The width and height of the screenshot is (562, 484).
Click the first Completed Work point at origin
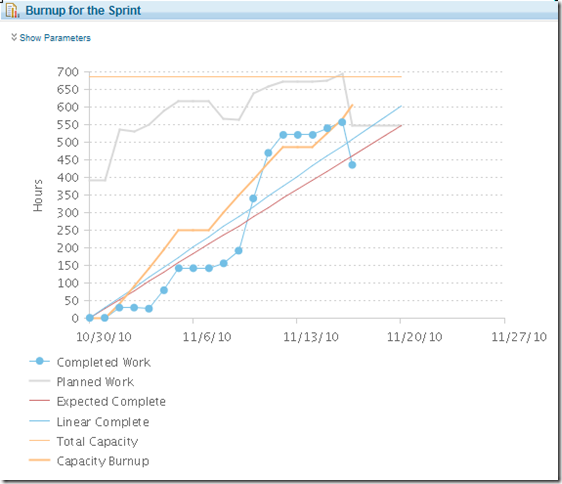[x=90, y=318]
